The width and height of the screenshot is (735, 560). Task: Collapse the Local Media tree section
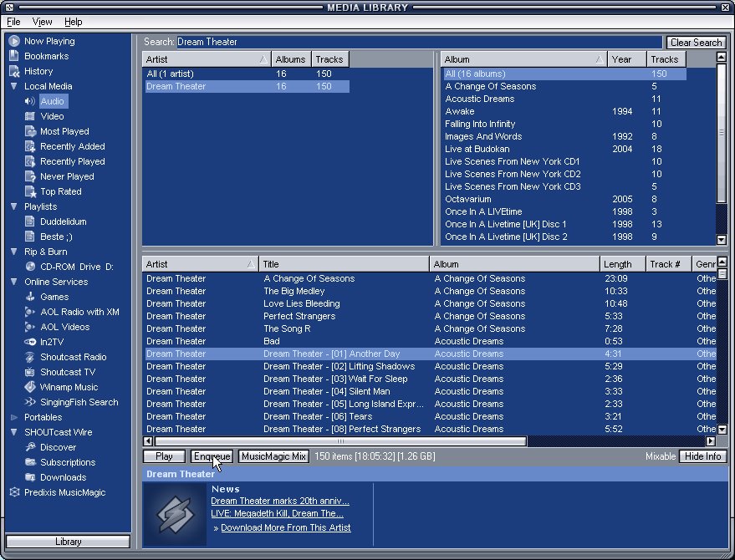(14, 86)
